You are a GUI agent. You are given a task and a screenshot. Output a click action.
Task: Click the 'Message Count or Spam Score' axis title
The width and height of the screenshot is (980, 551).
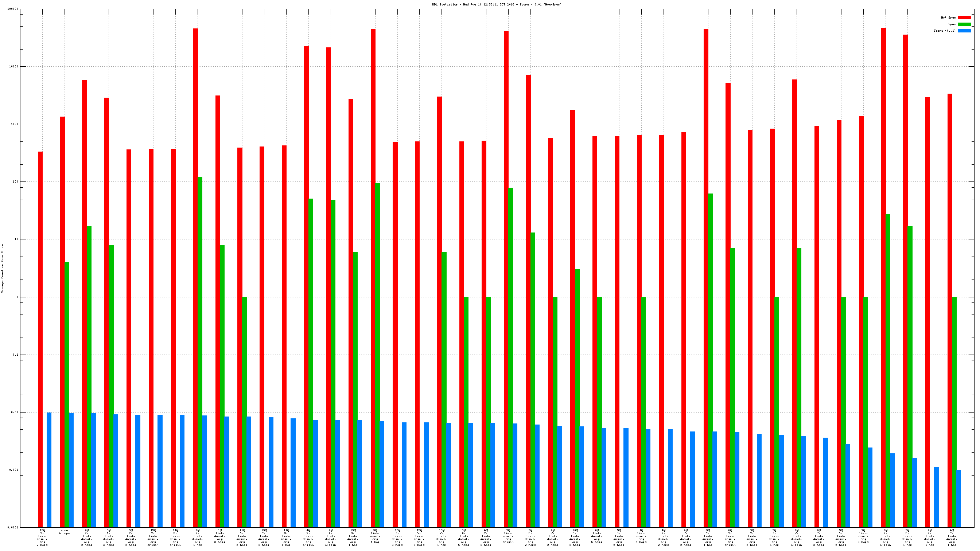pyautogui.click(x=3, y=269)
